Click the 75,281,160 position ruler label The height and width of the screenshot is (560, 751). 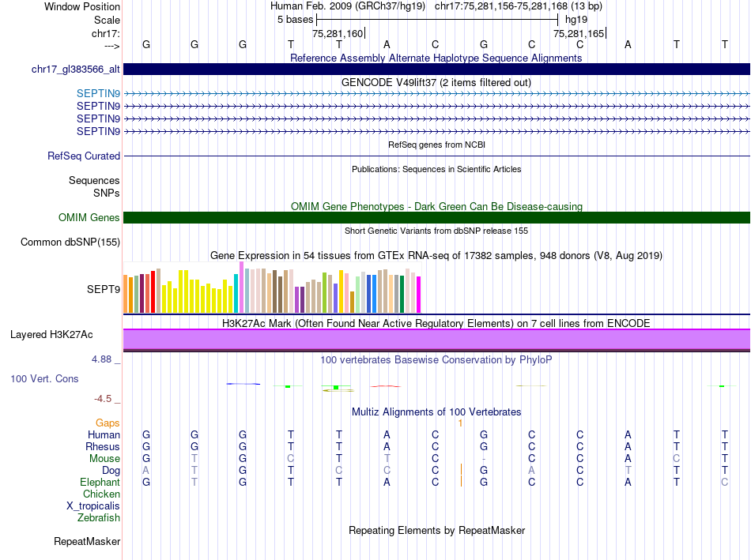point(338,34)
